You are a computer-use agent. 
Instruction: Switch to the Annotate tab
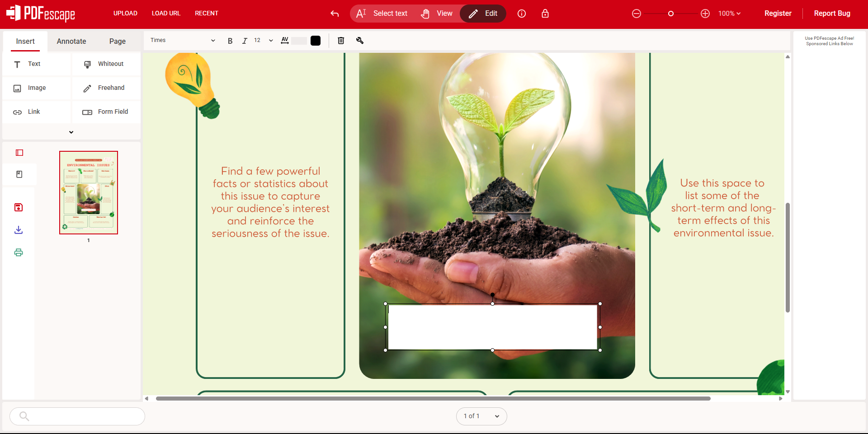tap(71, 42)
